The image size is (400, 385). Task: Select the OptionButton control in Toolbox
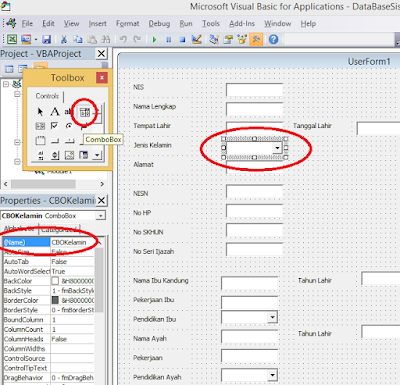69,126
